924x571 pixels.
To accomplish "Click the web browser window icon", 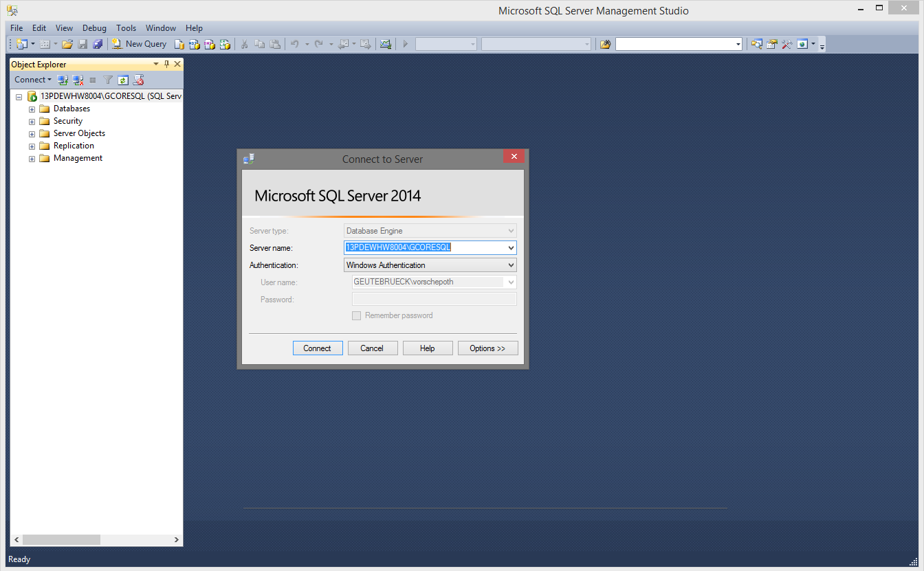I will [802, 44].
